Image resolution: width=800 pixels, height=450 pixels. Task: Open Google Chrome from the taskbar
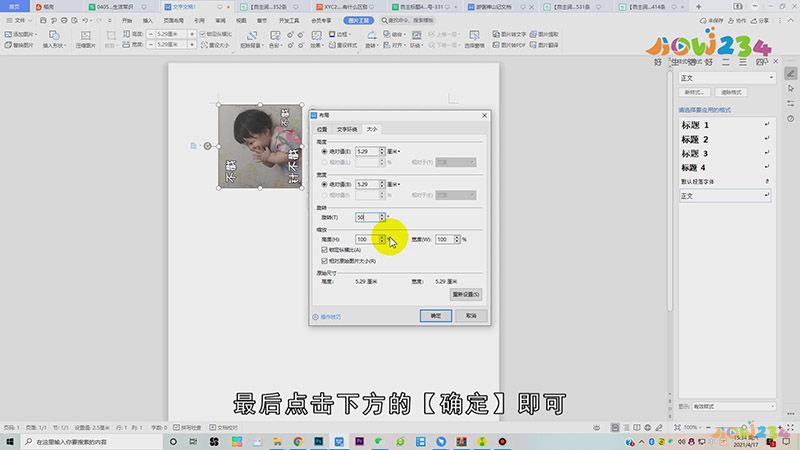(298, 441)
